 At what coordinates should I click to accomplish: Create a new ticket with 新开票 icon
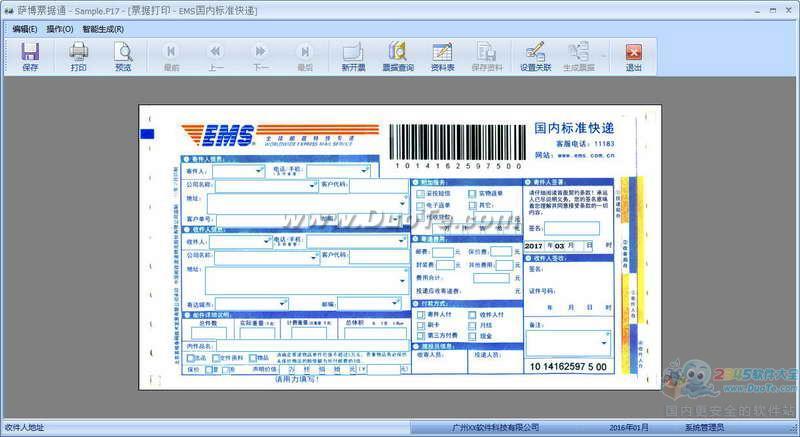pyautogui.click(x=353, y=53)
